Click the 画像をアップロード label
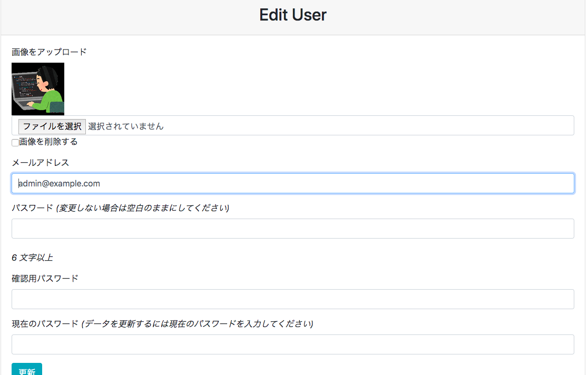 tap(49, 52)
